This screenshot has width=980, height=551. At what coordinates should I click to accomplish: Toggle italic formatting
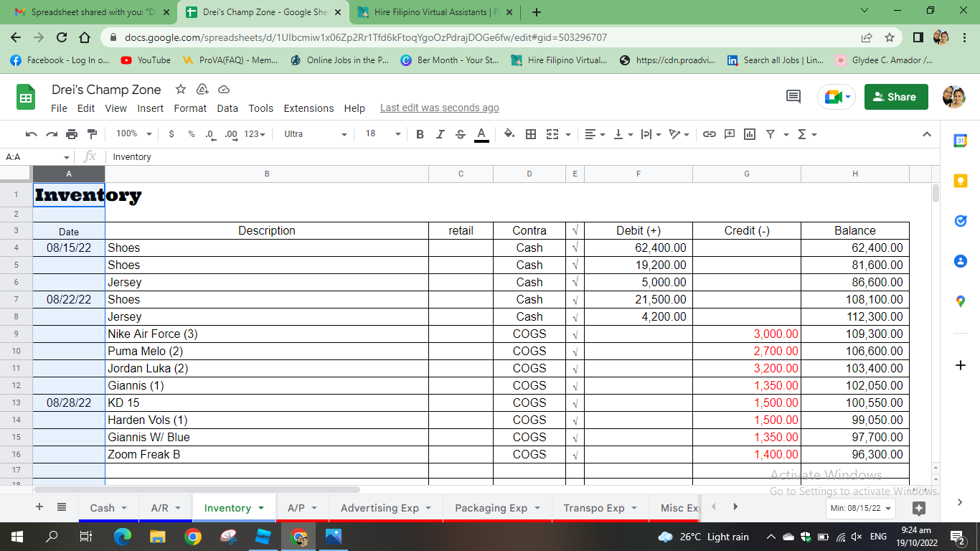click(x=440, y=134)
